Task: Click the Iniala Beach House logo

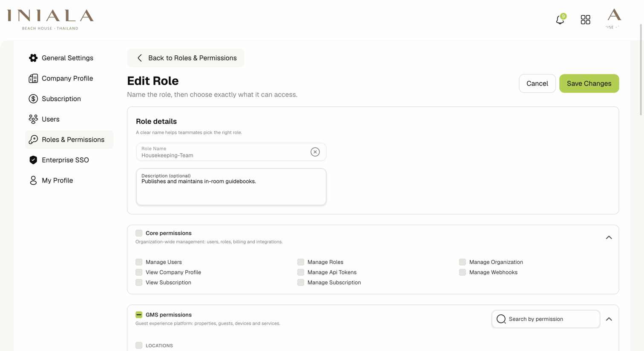Action: point(50,20)
